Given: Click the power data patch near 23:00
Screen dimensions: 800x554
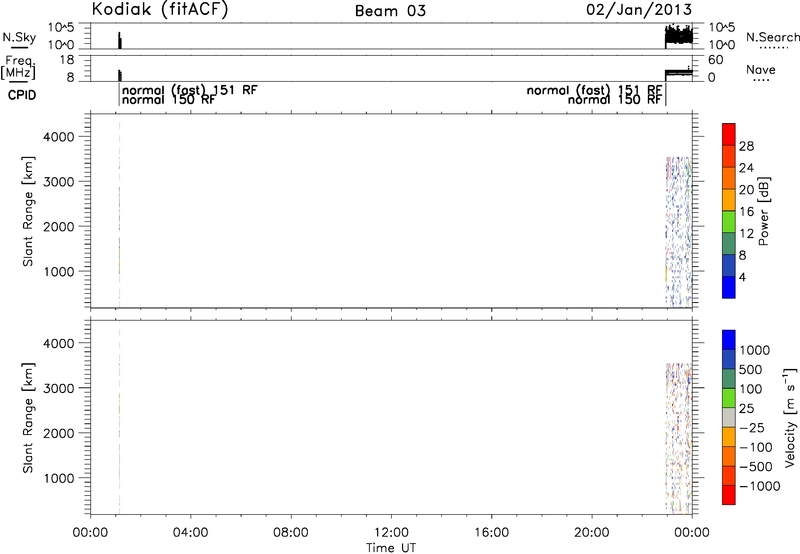Looking at the screenshot, I should coord(679,232).
